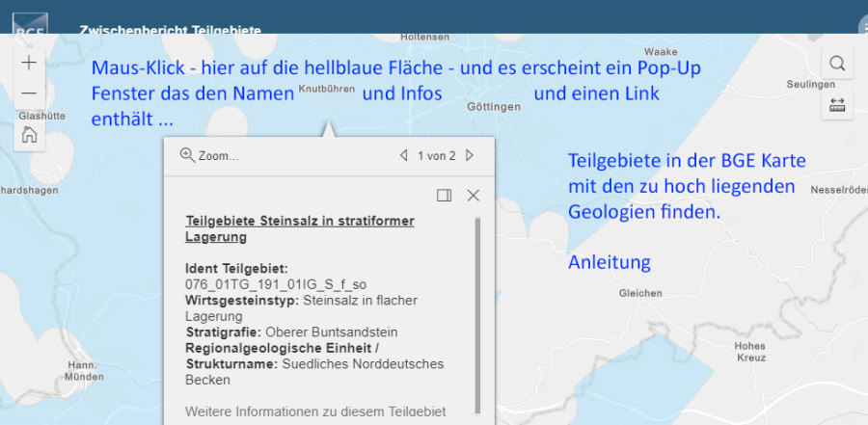Click the Zwischenbericht Teilgebiete header title
This screenshot has height=425, width=868.
(x=170, y=30)
